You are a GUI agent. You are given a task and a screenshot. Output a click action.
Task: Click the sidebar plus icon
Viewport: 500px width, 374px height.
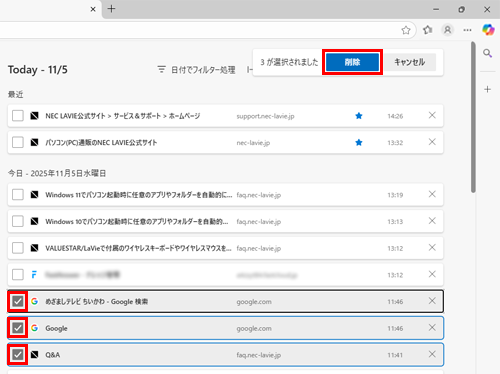[488, 89]
